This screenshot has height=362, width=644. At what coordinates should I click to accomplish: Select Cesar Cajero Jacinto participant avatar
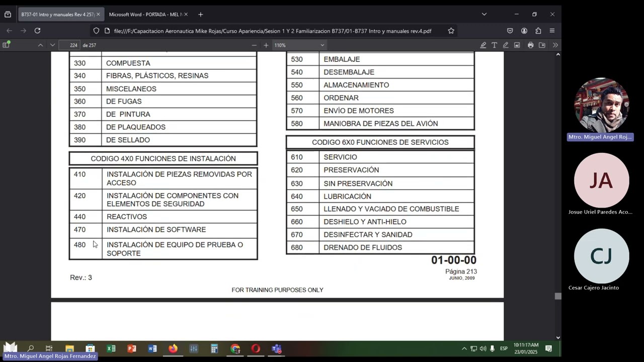602,256
